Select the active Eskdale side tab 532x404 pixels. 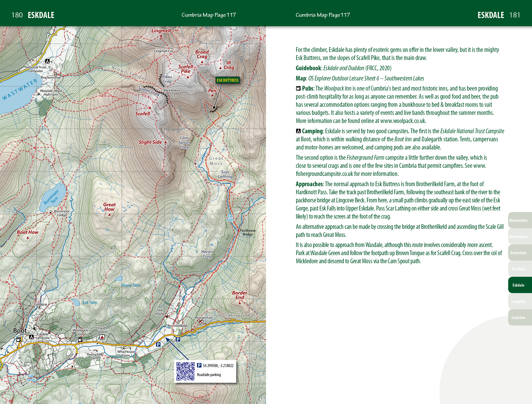[520, 285]
